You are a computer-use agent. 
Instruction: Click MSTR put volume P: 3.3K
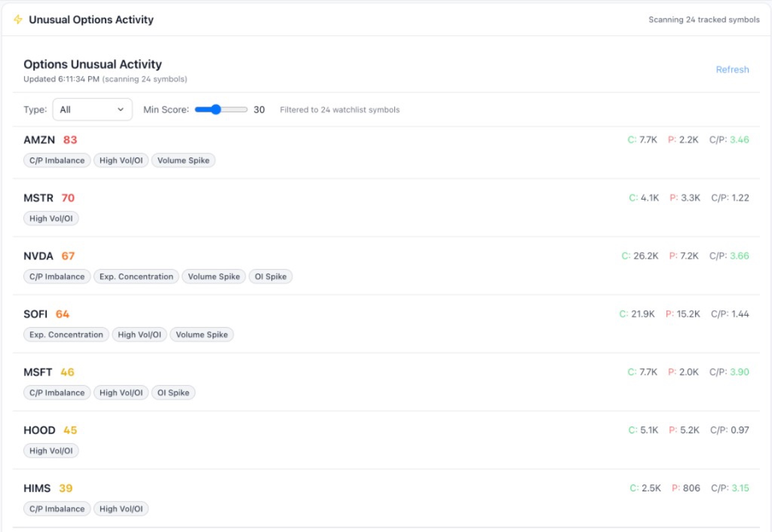tap(685, 198)
